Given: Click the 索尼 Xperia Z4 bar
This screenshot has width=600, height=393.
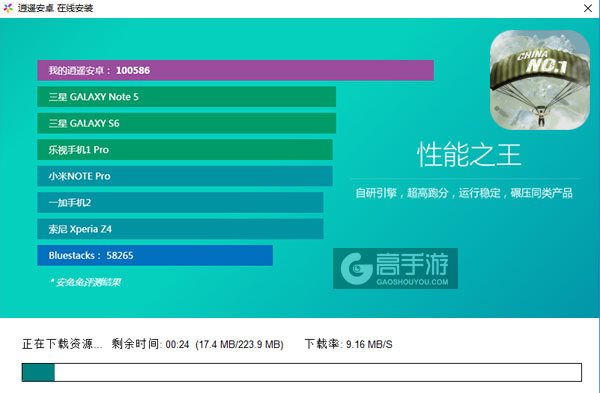Looking at the screenshot, I should (180, 229).
